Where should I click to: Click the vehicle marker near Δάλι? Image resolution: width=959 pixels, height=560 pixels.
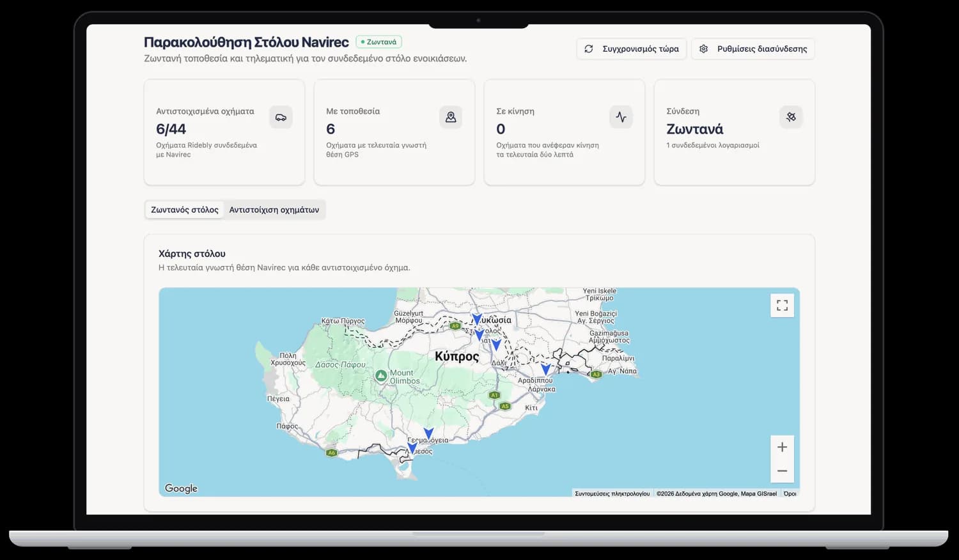click(x=496, y=345)
